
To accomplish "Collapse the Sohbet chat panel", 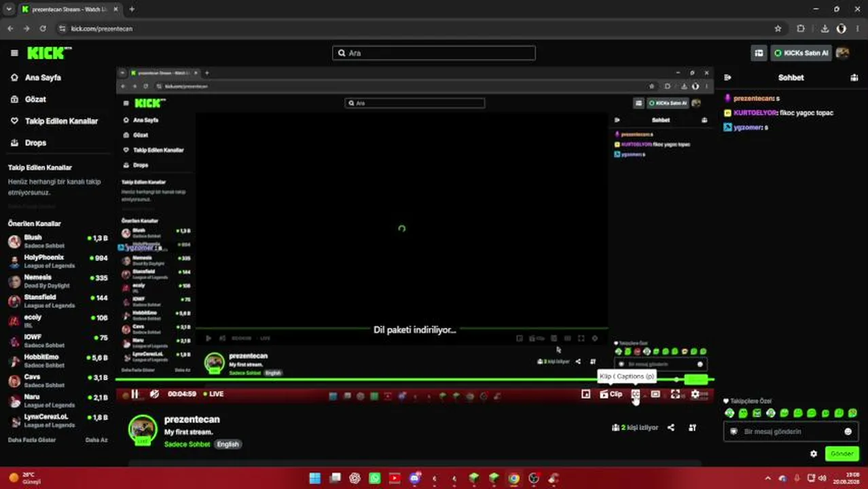I will (727, 78).
